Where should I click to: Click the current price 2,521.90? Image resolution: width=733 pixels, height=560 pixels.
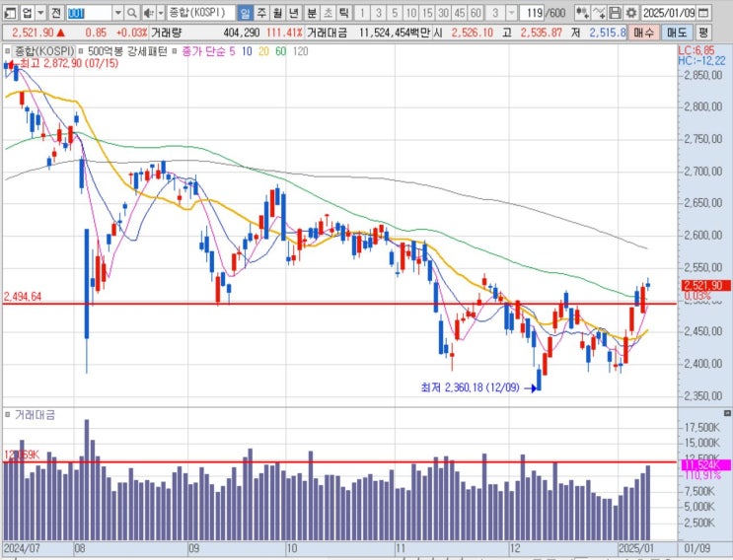(33, 33)
